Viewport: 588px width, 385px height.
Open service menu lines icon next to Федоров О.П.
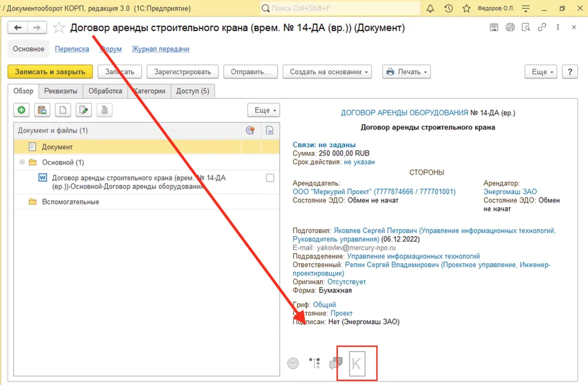point(526,8)
